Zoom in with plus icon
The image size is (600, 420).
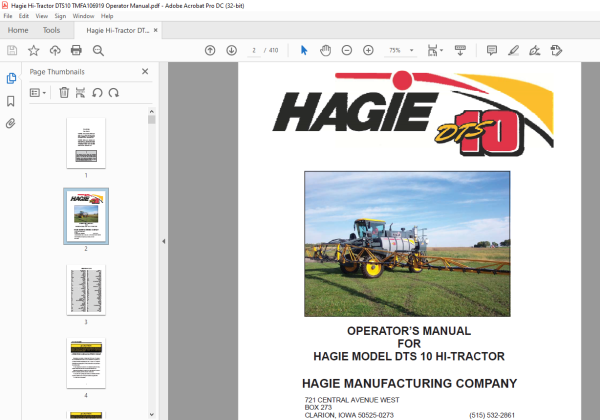(x=368, y=50)
